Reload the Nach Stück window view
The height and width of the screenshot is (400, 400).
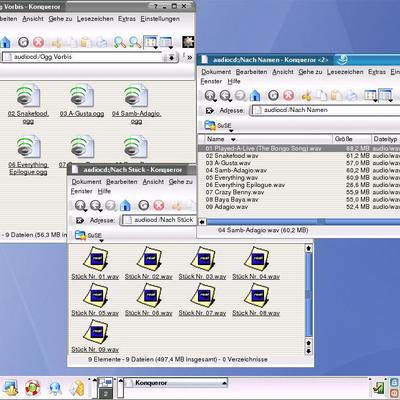(x=144, y=206)
